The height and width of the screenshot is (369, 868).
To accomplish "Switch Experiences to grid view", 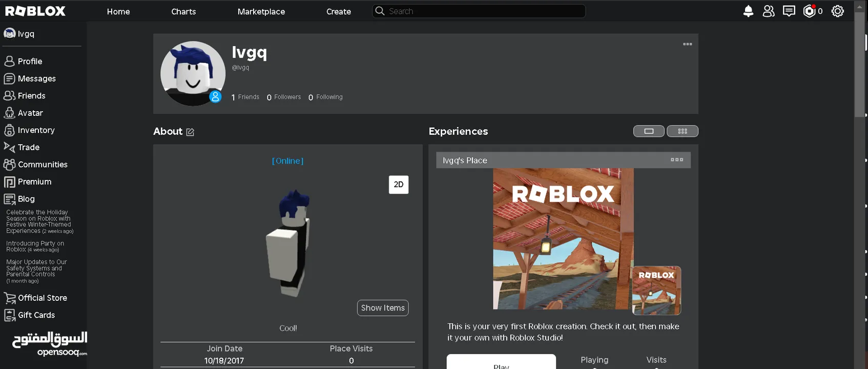I will (683, 131).
